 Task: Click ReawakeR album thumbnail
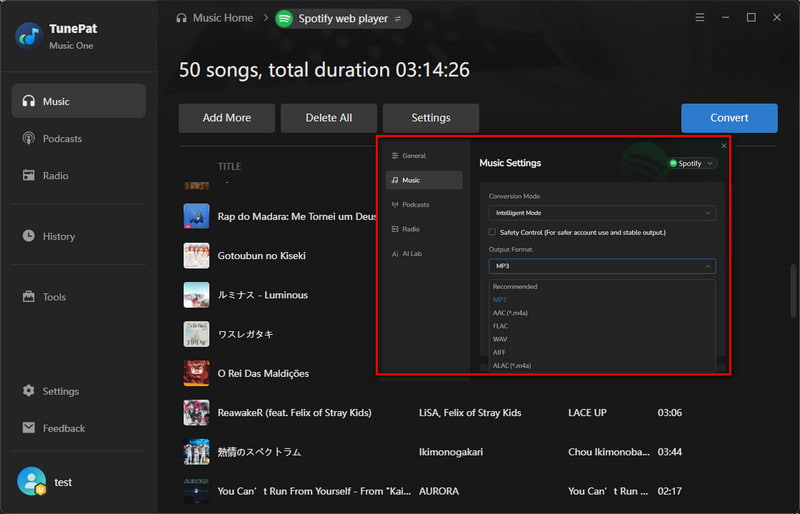196,412
